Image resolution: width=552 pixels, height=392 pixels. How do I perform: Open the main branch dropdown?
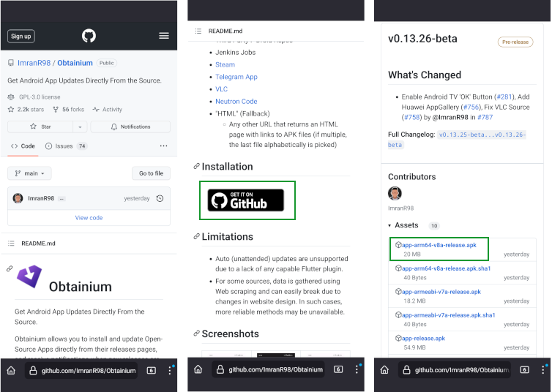(29, 173)
